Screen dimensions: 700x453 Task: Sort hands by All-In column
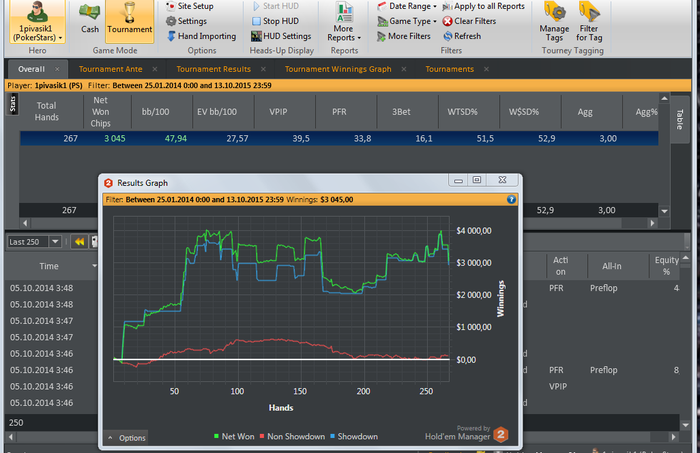(x=611, y=266)
